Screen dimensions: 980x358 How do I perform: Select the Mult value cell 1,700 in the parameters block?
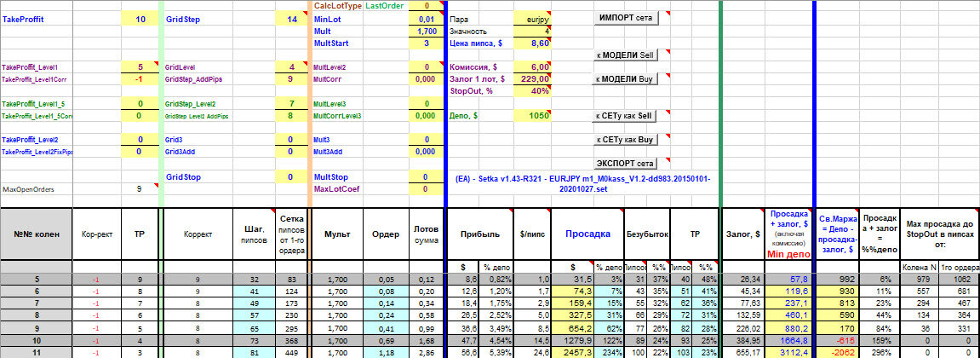pyautogui.click(x=427, y=32)
